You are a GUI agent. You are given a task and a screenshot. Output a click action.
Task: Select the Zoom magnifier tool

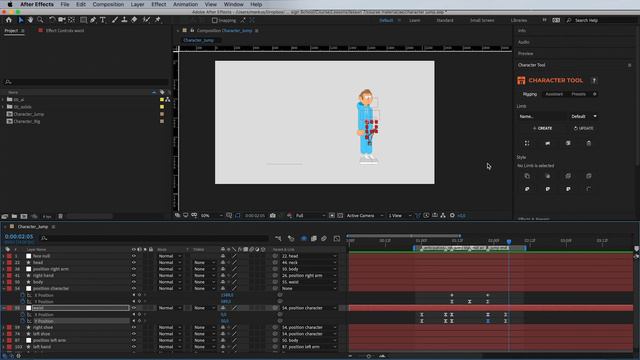click(x=40, y=20)
